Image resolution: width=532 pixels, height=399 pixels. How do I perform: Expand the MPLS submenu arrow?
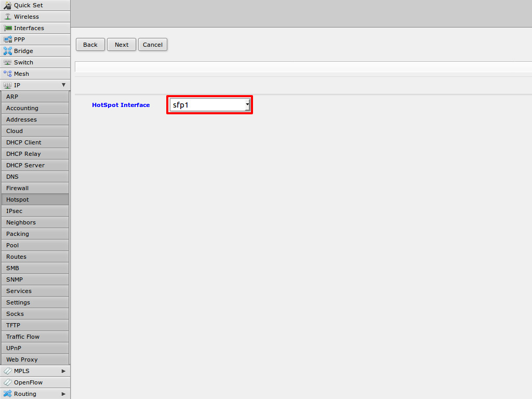click(63, 371)
